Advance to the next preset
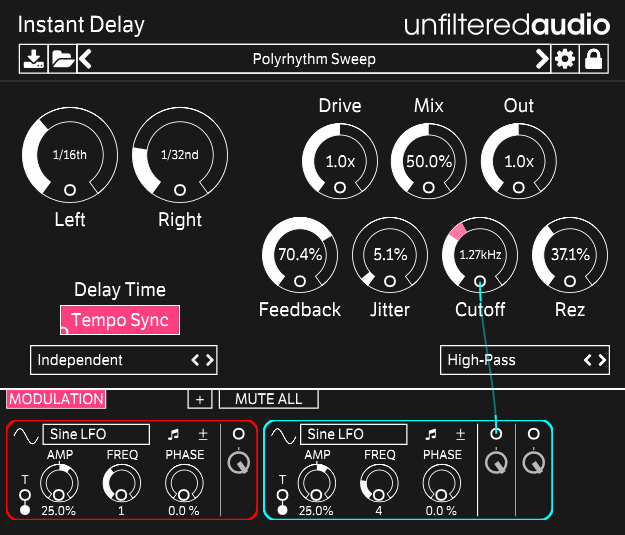The image size is (625, 535). 542,59
